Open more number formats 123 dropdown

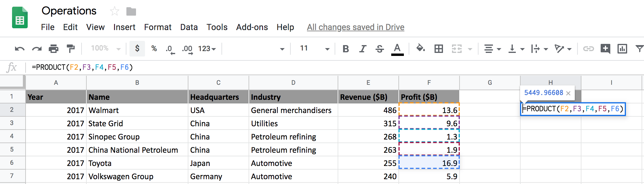[207, 49]
